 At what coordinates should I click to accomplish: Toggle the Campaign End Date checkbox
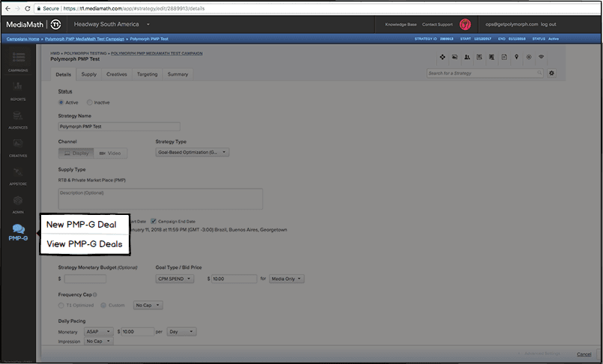(x=153, y=221)
